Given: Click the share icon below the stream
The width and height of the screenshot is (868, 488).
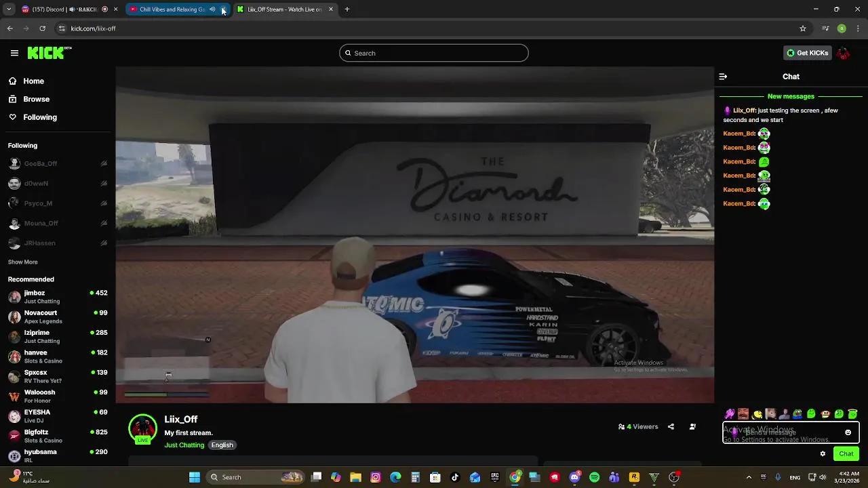Looking at the screenshot, I should coord(671,427).
